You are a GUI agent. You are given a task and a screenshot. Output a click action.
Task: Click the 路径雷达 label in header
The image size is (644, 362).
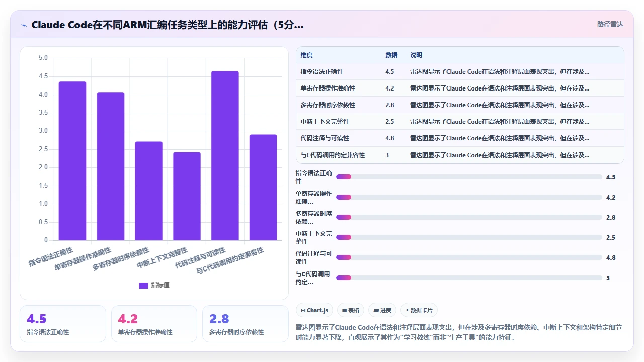610,24
